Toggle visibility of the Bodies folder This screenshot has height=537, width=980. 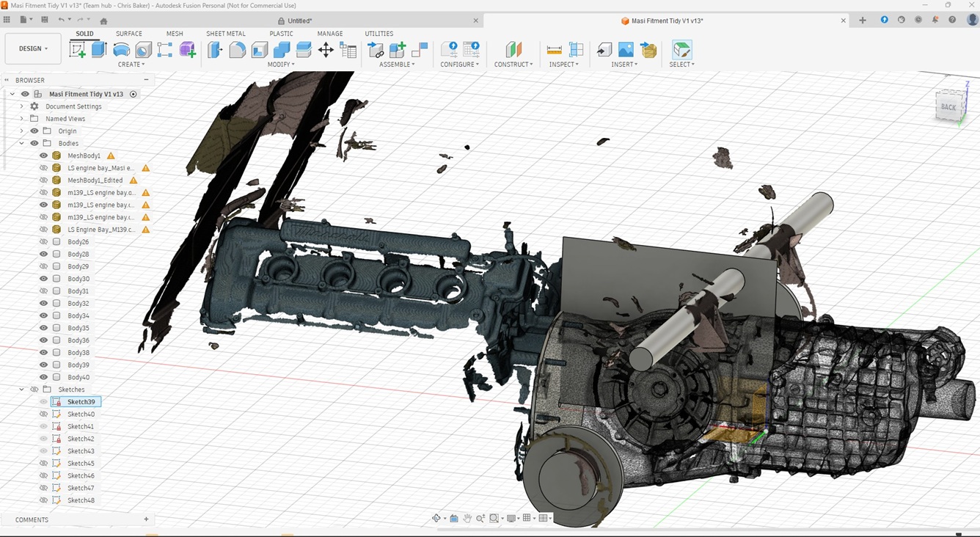point(34,143)
